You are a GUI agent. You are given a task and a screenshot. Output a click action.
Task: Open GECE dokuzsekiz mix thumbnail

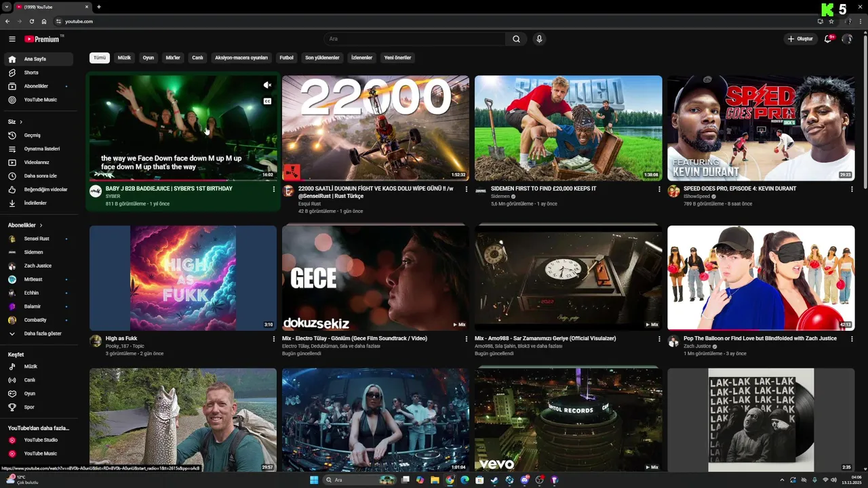[x=376, y=278]
